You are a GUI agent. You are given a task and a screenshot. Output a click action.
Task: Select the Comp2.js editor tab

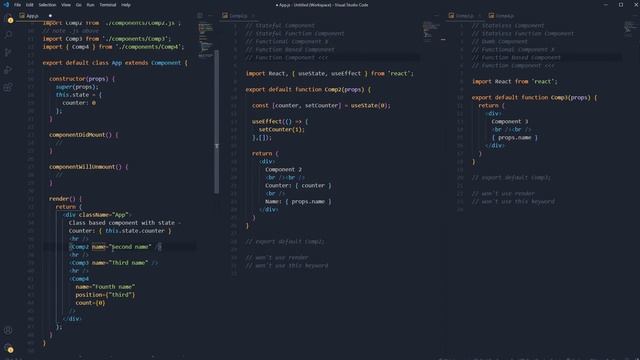click(238, 16)
